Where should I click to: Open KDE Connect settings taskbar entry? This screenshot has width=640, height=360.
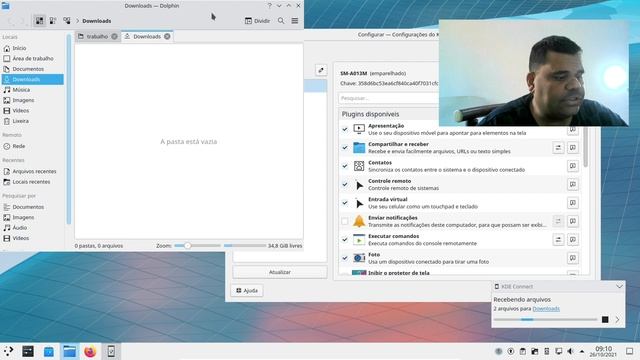111,351
